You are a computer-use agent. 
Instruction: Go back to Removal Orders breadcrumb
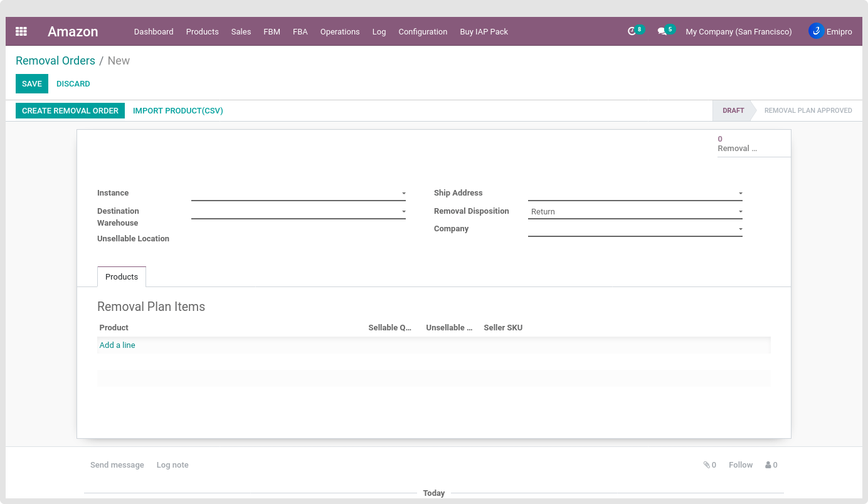pyautogui.click(x=55, y=61)
